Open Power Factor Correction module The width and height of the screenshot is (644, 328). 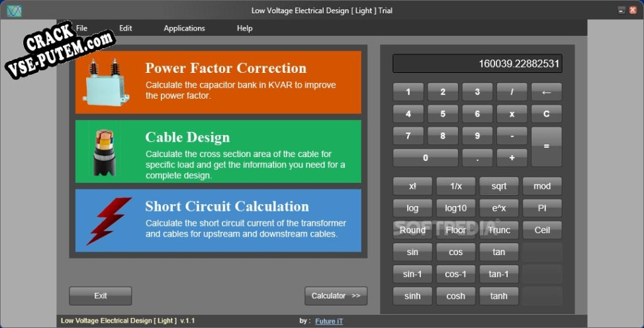(218, 82)
